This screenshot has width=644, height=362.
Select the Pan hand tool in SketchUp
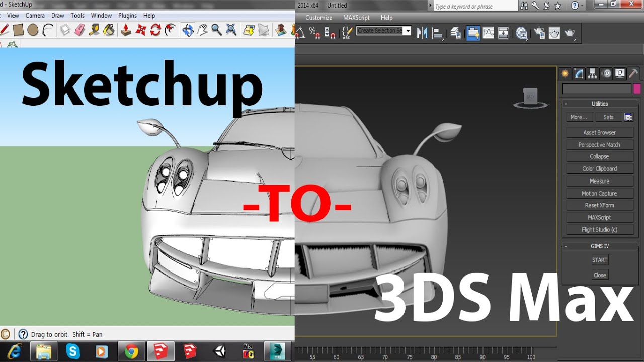[202, 30]
